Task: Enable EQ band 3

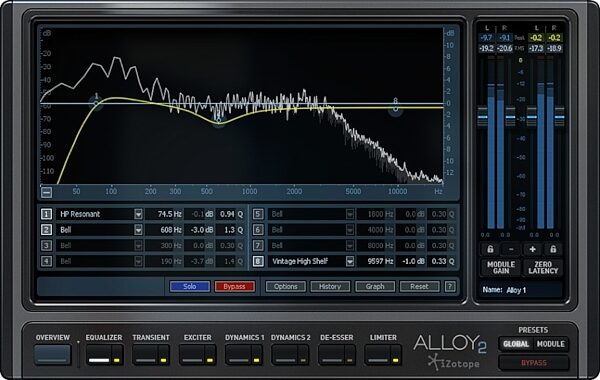Action: 46,245
